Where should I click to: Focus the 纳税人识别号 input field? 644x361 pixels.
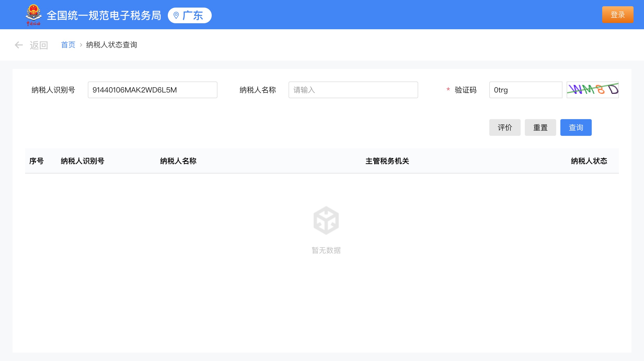152,90
